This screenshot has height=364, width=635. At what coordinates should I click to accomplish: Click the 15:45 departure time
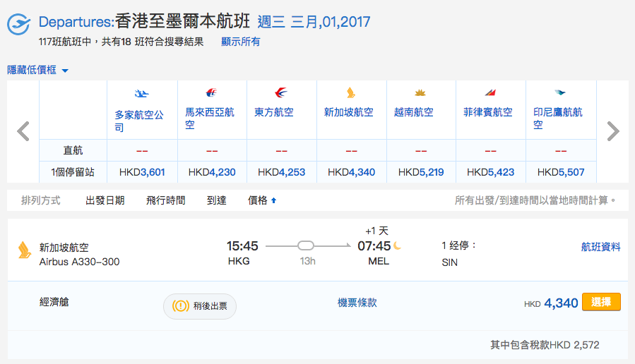[242, 246]
